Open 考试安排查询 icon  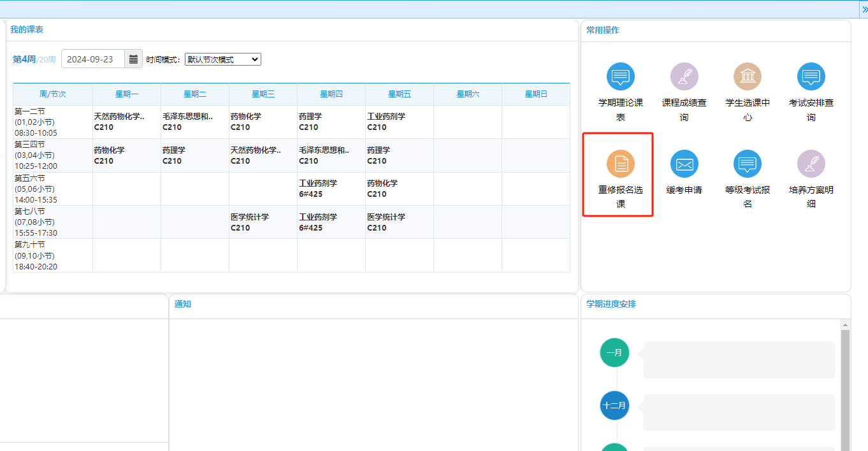811,77
